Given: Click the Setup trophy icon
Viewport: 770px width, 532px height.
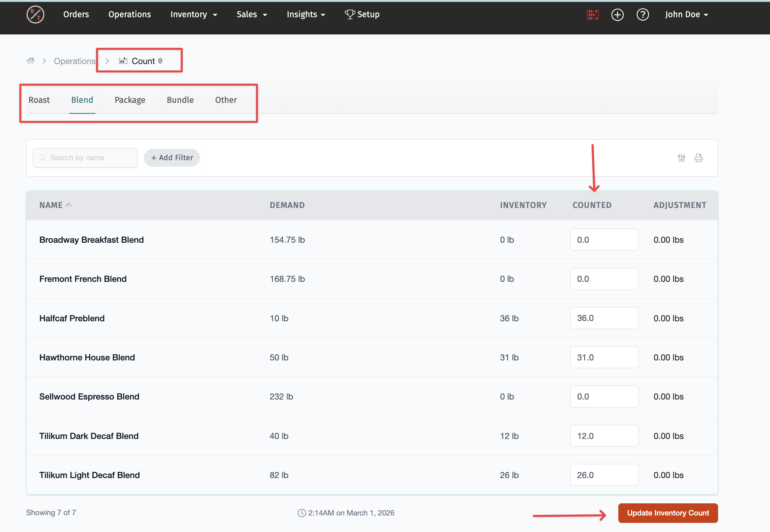Looking at the screenshot, I should (x=350, y=14).
